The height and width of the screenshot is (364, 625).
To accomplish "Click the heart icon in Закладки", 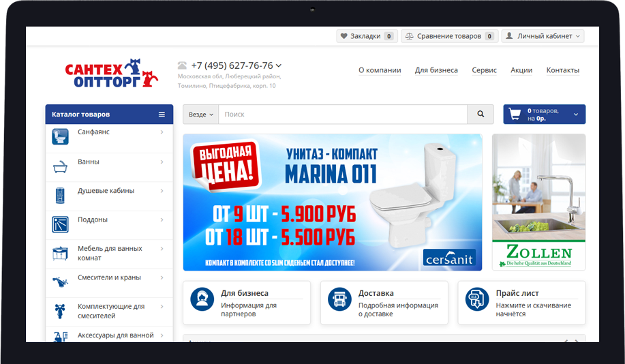I will click(x=344, y=36).
